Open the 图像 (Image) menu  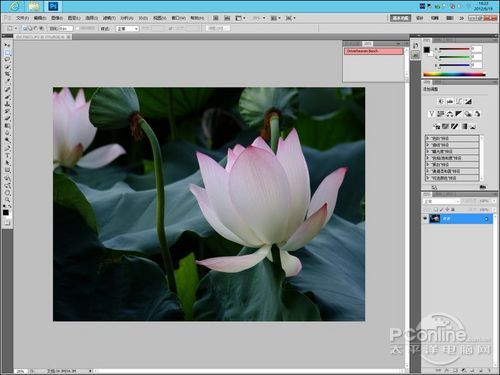pos(57,18)
